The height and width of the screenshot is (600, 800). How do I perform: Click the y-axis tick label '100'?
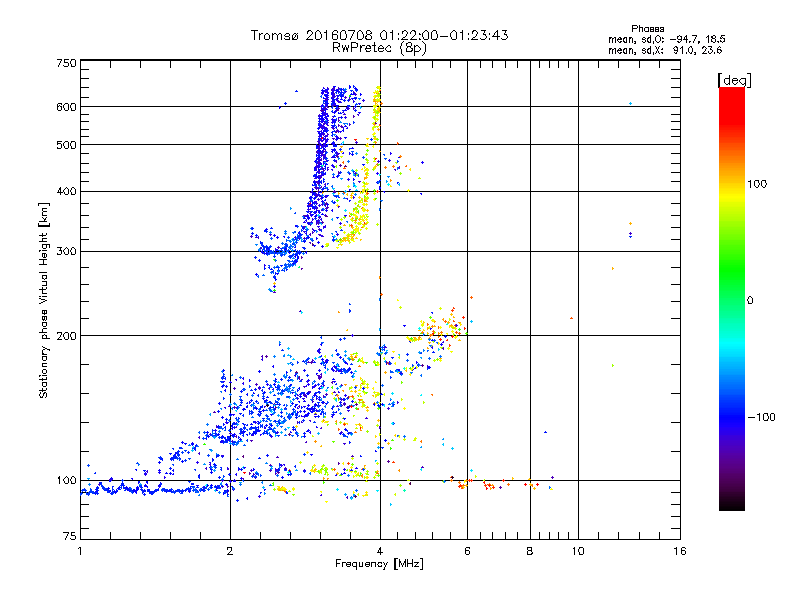coord(66,481)
